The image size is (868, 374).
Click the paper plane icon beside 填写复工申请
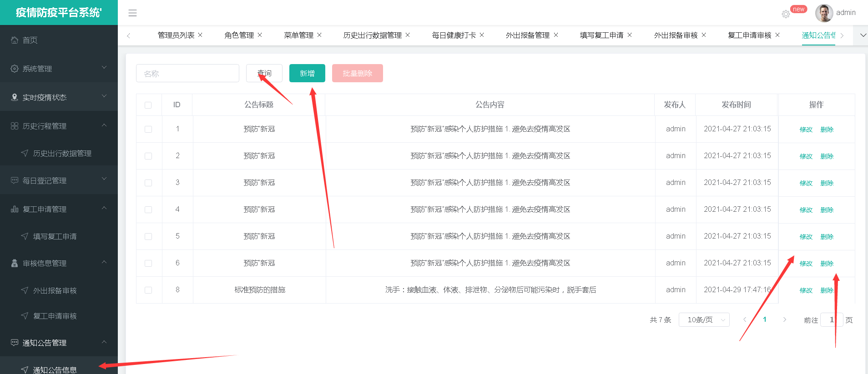click(25, 236)
